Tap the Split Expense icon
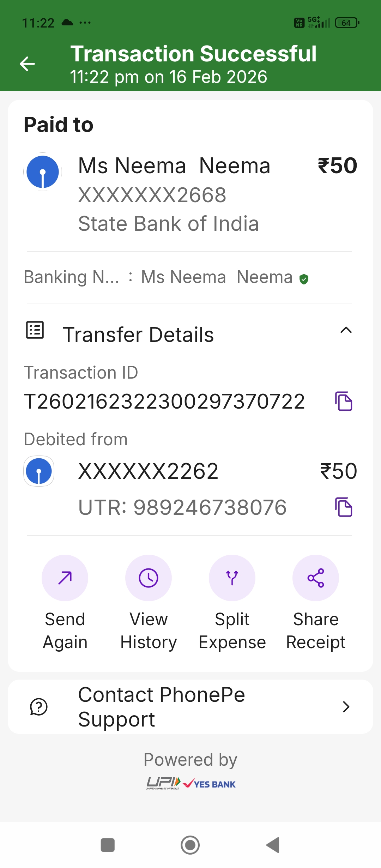This screenshot has height=868, width=381. [x=232, y=578]
